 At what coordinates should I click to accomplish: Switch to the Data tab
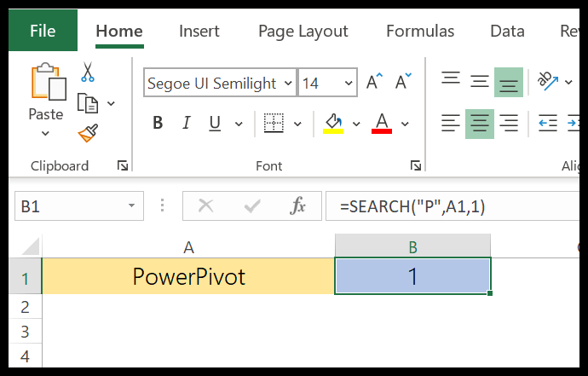(507, 32)
